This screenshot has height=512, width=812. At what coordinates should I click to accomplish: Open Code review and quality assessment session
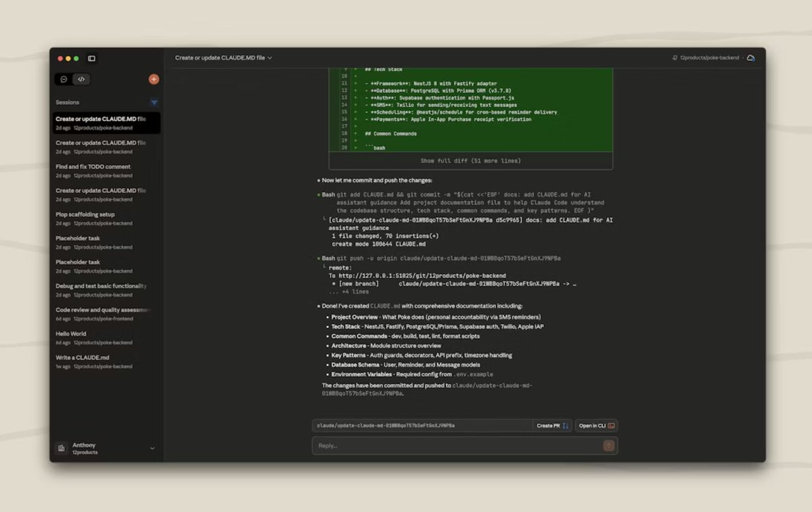coord(106,314)
